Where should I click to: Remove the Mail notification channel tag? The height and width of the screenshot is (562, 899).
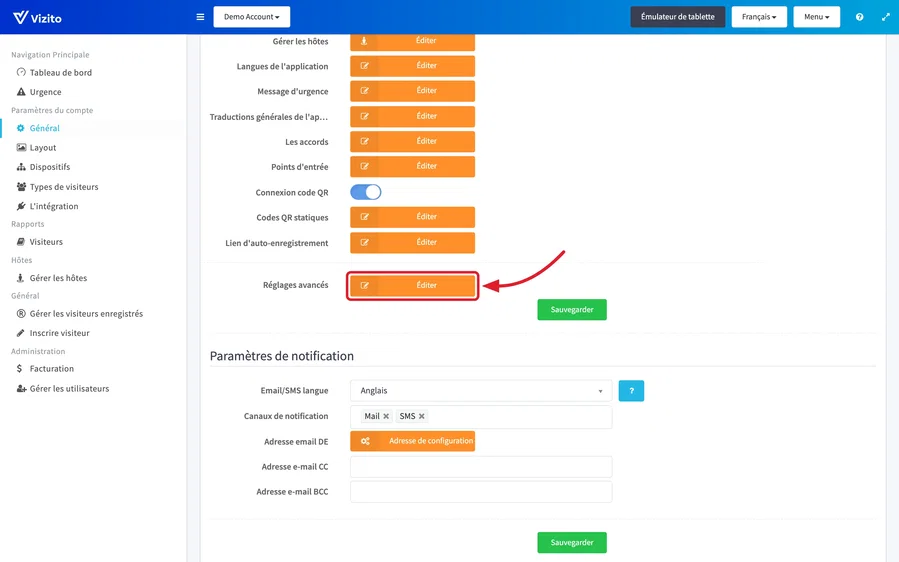pos(386,416)
